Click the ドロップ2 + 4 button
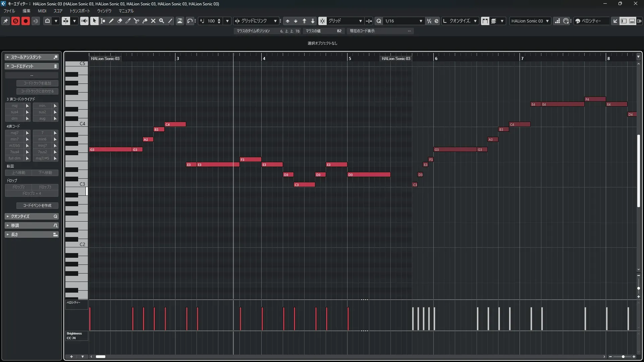 [x=32, y=193]
